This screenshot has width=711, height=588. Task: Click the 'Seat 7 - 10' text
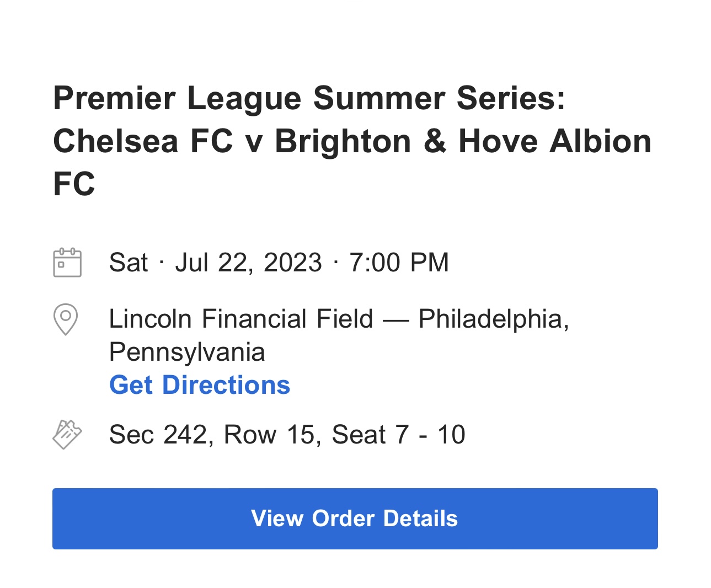click(x=399, y=435)
